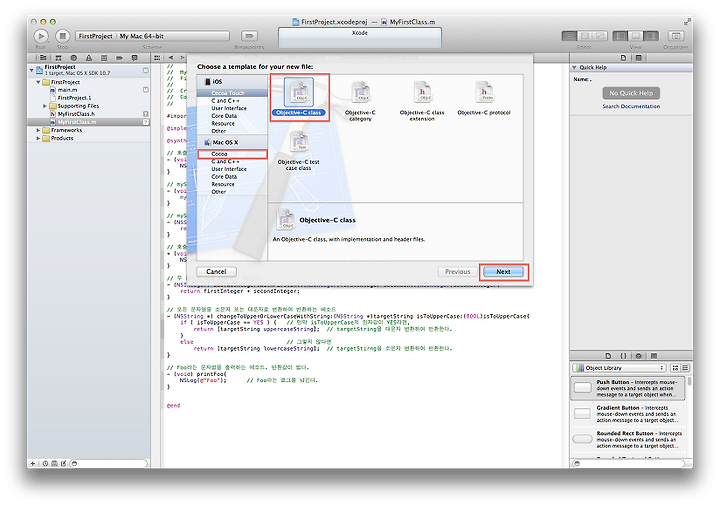The image size is (720, 506).
Task: Expand the Supporting Files folder
Action: 45,106
